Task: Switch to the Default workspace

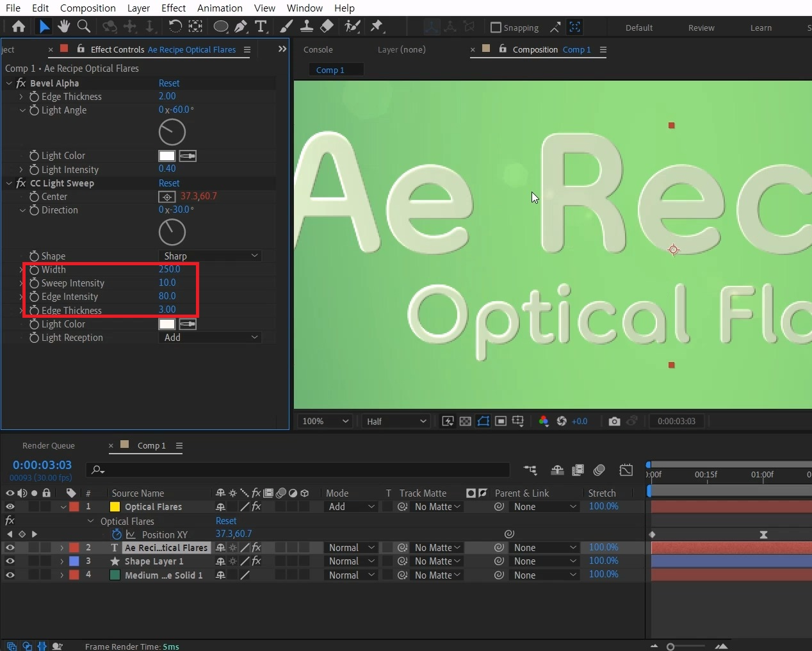Action: 639,28
